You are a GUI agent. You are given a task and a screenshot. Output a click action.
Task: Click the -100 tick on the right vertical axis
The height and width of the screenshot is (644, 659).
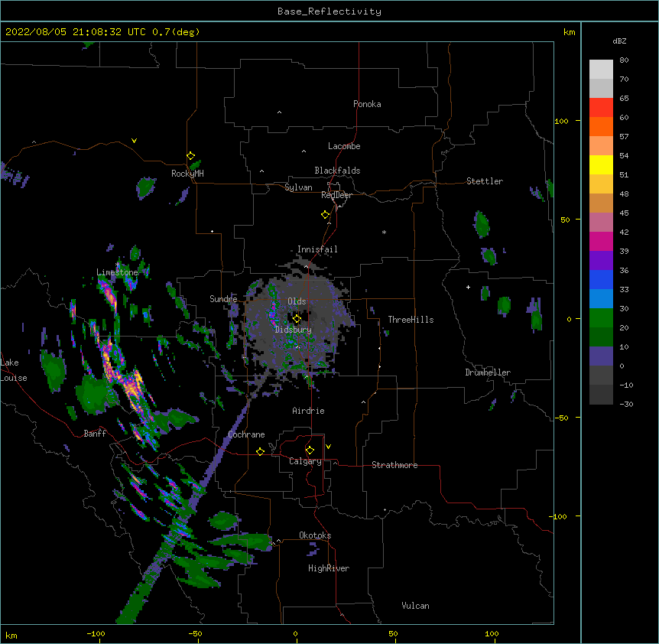click(559, 516)
